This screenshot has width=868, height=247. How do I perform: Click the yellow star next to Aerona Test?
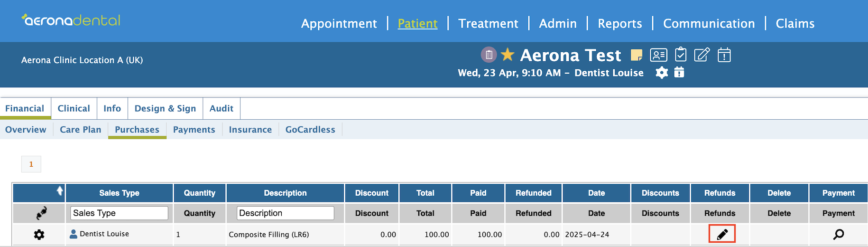point(508,55)
